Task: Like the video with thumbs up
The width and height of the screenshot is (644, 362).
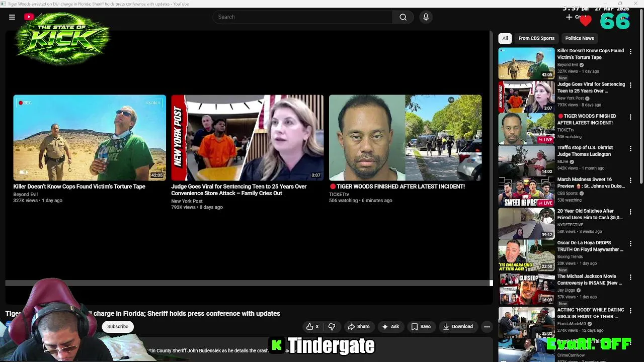Action: click(312, 327)
